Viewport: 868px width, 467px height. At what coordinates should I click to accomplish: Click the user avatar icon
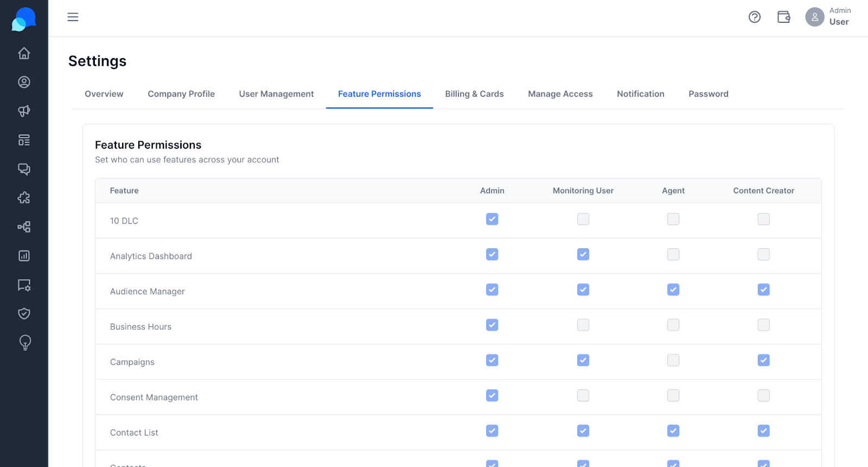click(815, 17)
